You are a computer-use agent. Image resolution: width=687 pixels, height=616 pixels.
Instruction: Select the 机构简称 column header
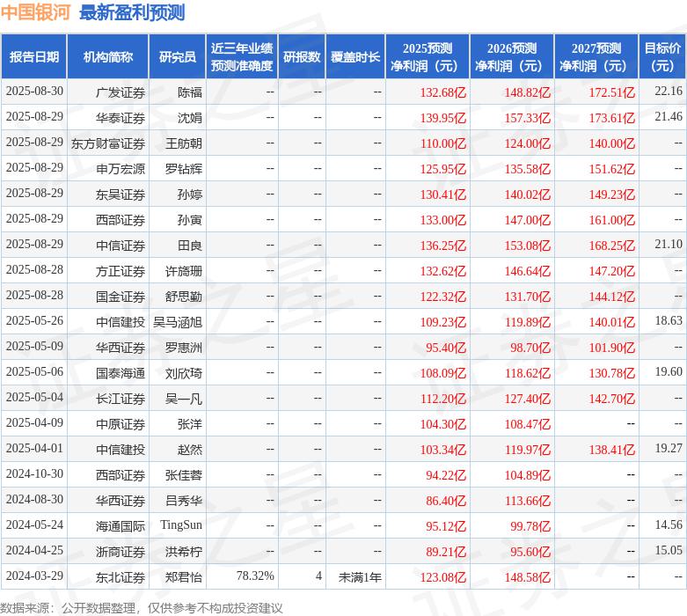coord(108,57)
